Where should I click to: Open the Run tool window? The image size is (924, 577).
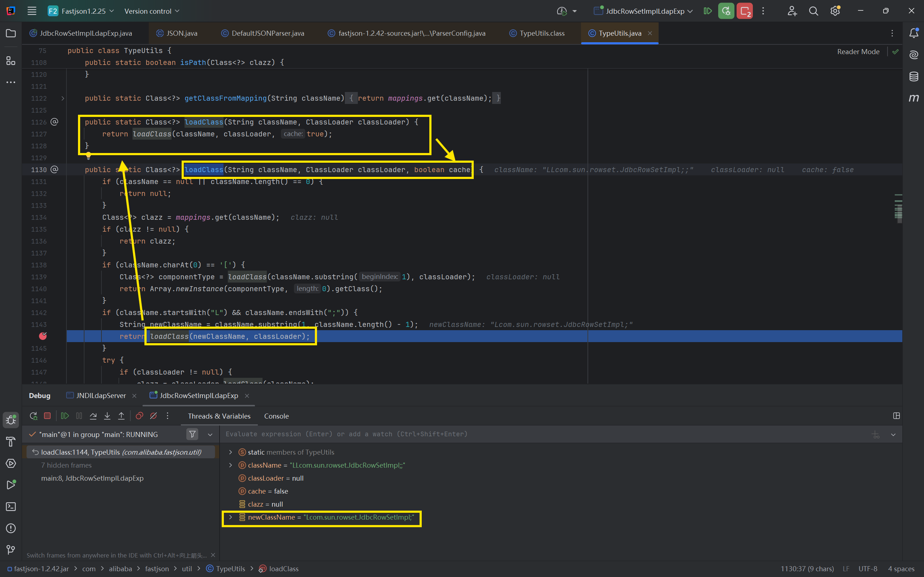(x=11, y=485)
